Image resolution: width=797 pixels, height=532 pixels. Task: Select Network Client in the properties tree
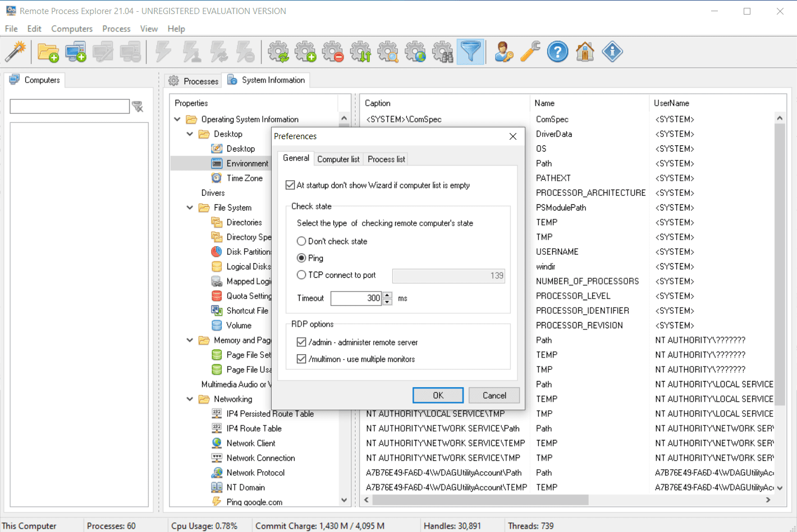click(251, 443)
